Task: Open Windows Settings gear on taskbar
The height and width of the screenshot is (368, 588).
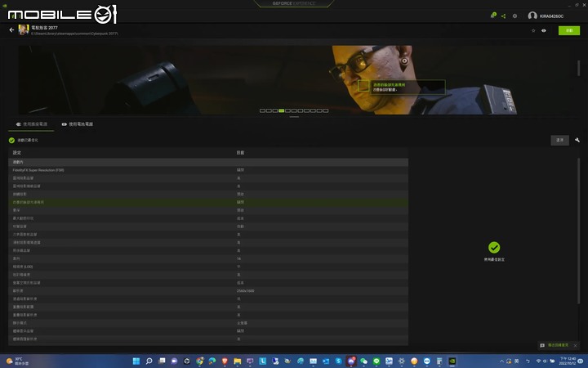Action: click(402, 361)
